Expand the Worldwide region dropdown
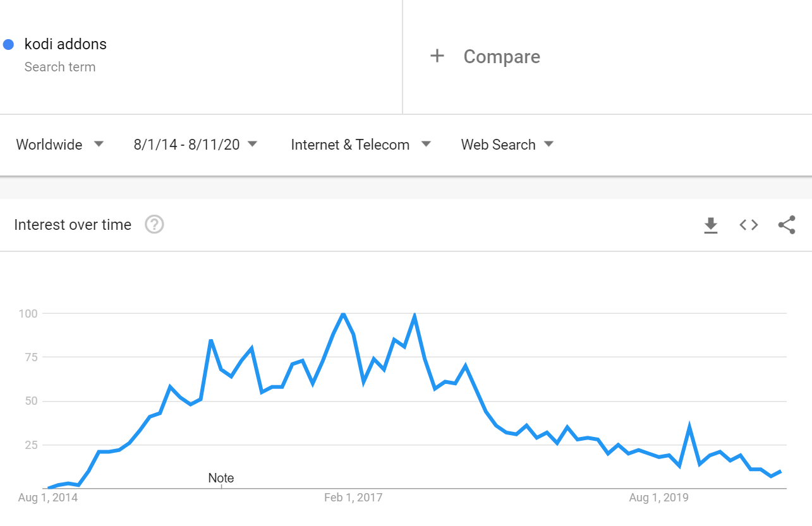Viewport: 812px width, 526px height. pyautogui.click(x=60, y=145)
